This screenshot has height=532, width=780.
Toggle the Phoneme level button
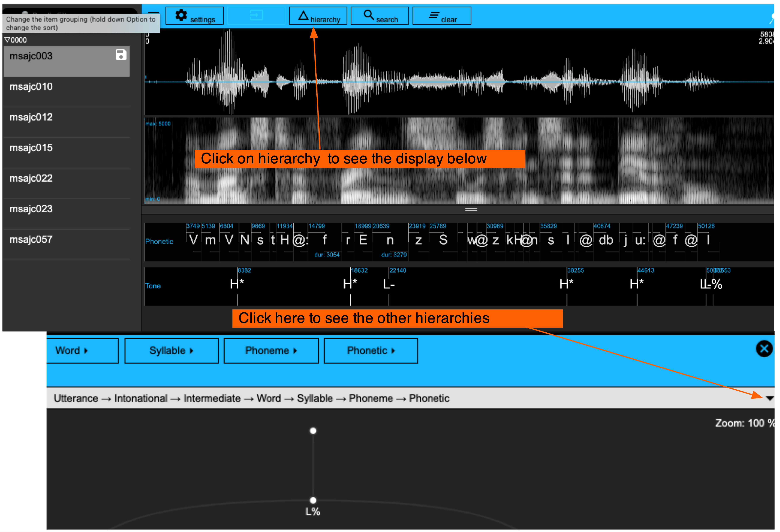(x=271, y=351)
